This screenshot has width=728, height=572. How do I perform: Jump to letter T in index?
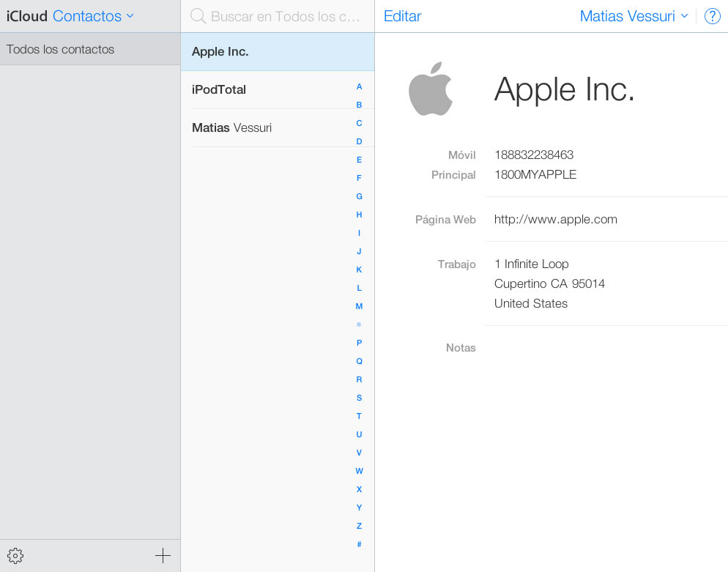[359, 416]
